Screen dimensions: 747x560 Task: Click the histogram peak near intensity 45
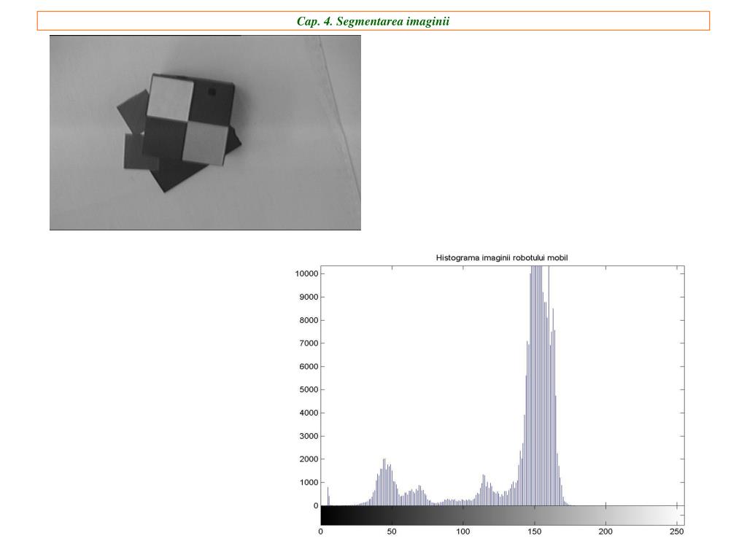(x=384, y=482)
